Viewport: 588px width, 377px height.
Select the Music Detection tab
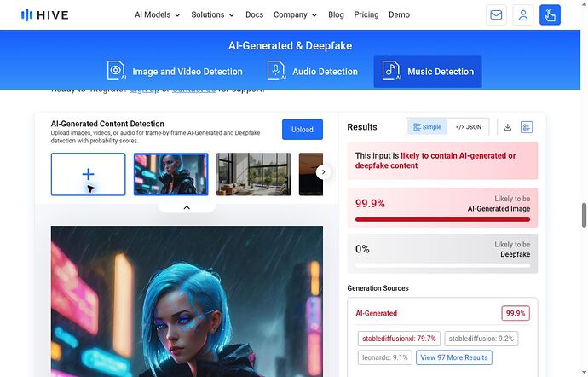tap(428, 72)
